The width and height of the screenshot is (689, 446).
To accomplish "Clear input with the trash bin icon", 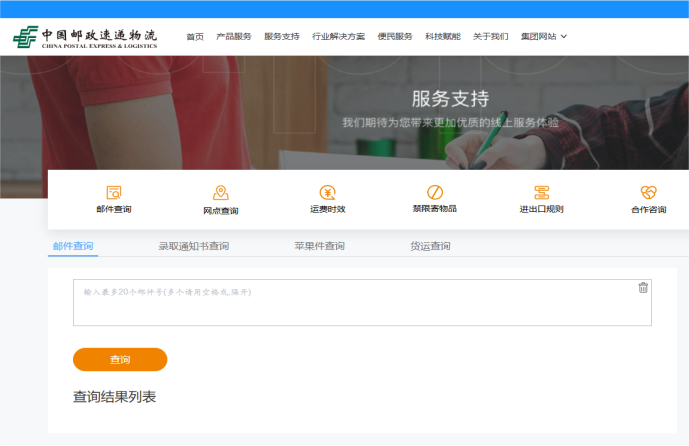I will 643,288.
